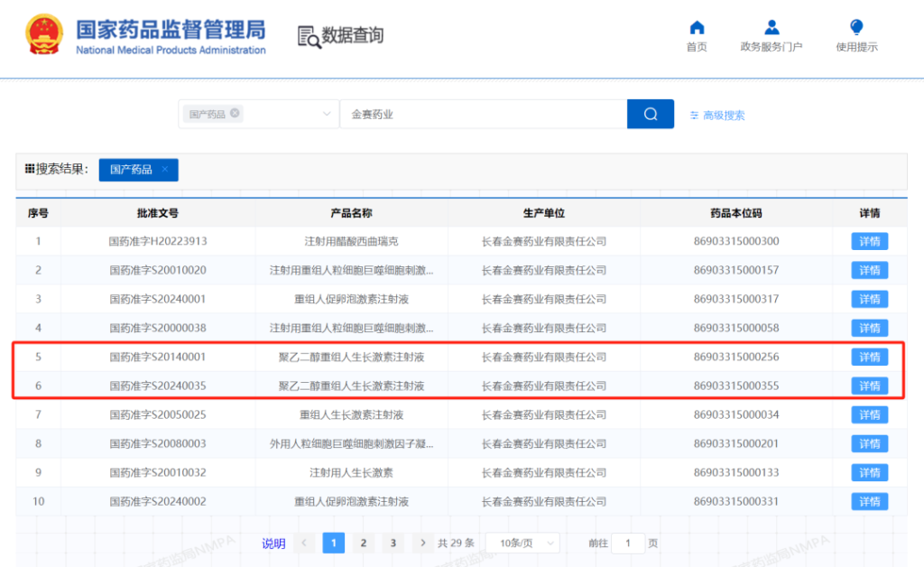Click the blue magnifier search button
Viewport: 924px width, 567px height.
pos(651,114)
